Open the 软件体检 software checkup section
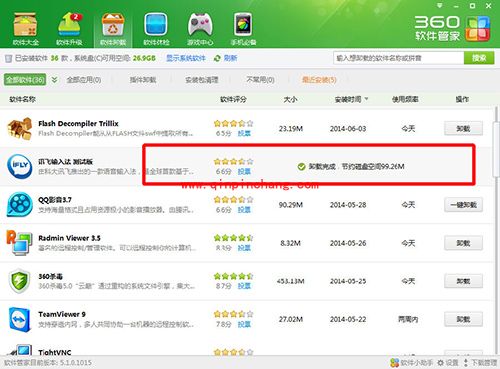The width and height of the screenshot is (500, 369). 156,28
